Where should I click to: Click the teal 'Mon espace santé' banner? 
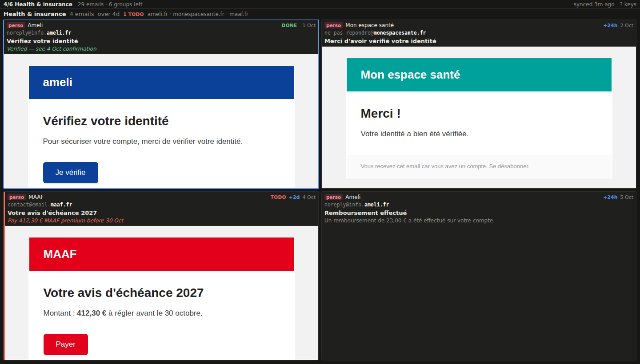[479, 75]
